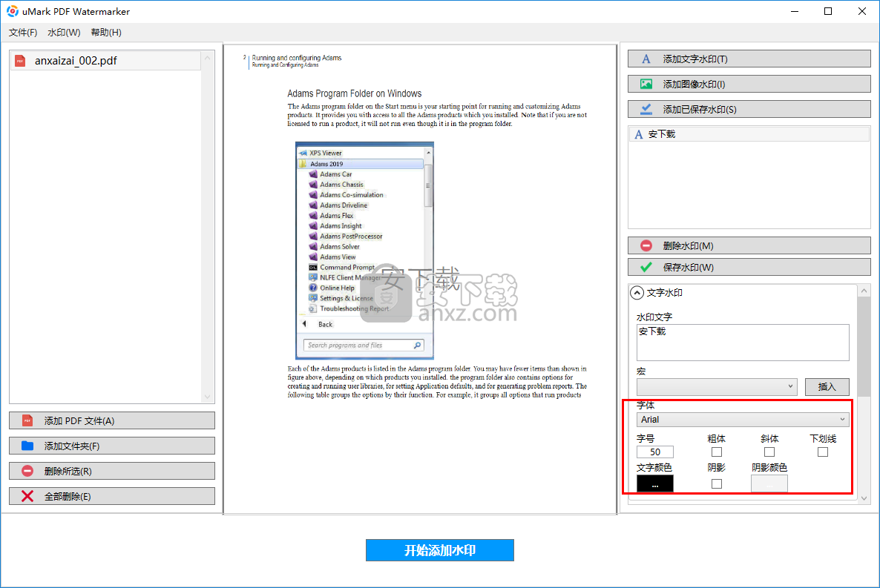Click the 添加文字水印(T) button label
Screen dimensions: 880x588
695,59
